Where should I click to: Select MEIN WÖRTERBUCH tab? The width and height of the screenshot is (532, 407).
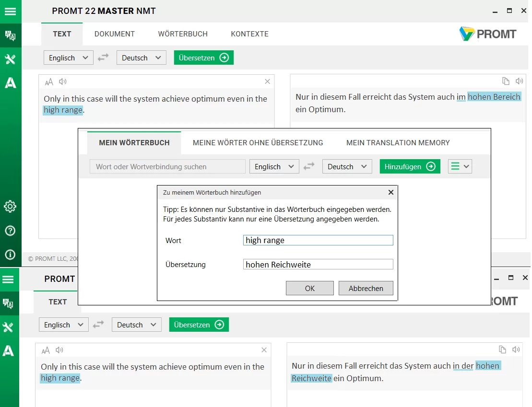[x=134, y=143]
